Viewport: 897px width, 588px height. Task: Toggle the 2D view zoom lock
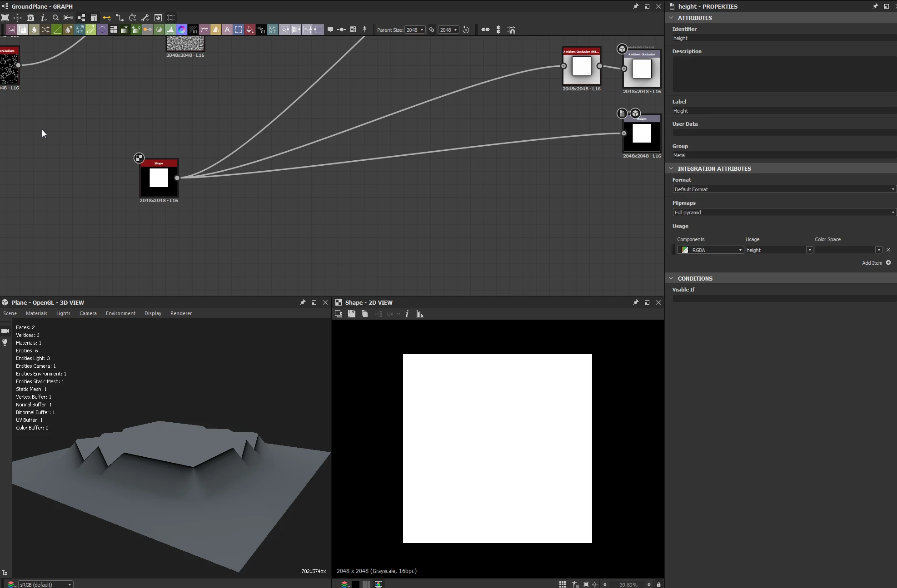point(658,584)
